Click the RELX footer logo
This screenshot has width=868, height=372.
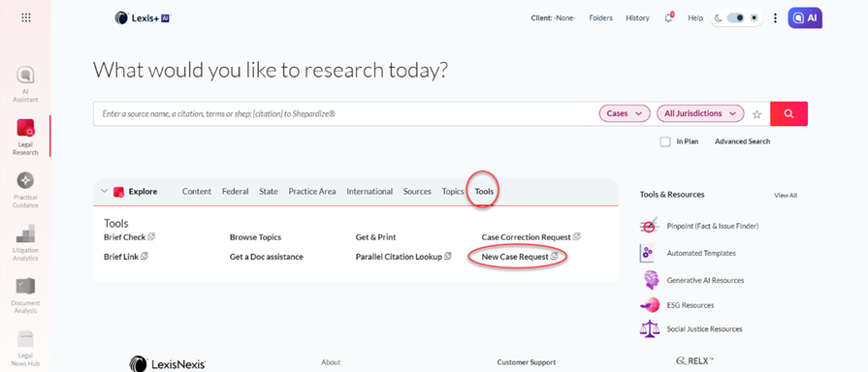[x=695, y=361]
